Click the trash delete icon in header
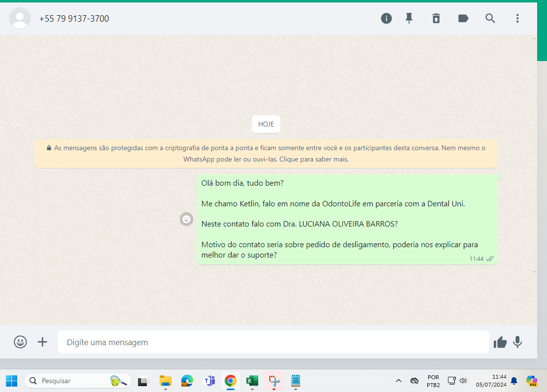 (436, 19)
